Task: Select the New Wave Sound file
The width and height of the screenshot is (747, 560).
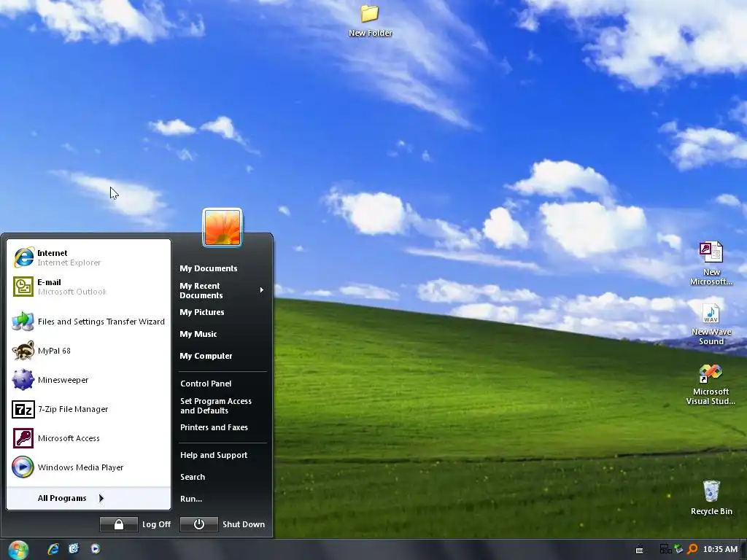Action: pyautogui.click(x=711, y=324)
